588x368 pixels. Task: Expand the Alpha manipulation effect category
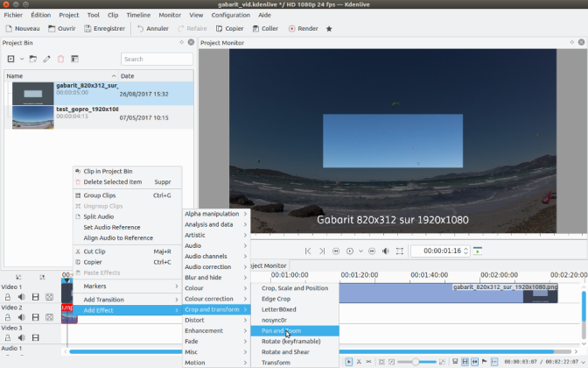point(216,214)
